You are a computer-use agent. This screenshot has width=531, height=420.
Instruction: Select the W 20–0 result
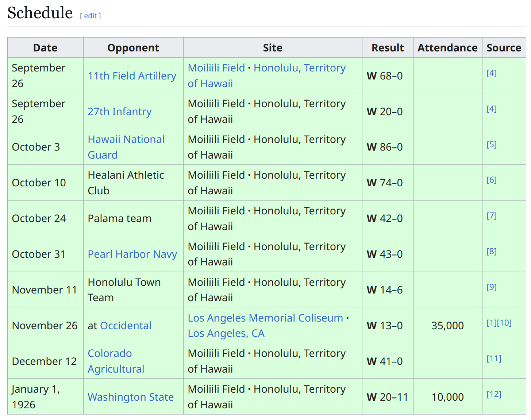385,112
